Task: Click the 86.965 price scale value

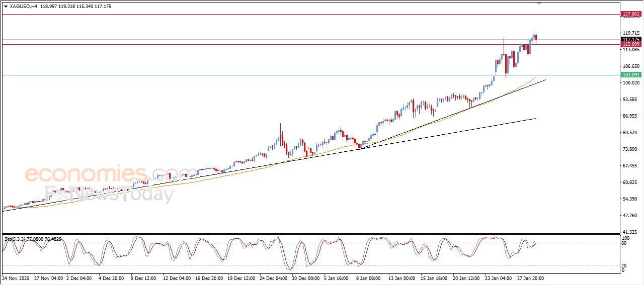Action: click(631, 116)
